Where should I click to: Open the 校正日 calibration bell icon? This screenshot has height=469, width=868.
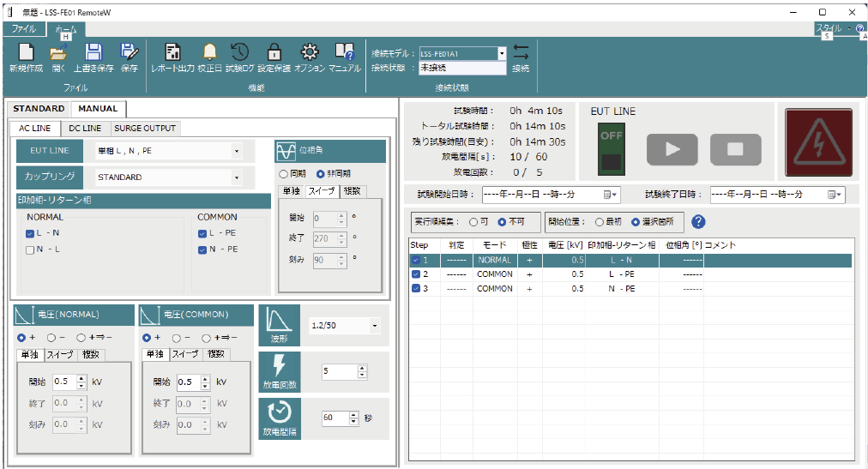pyautogui.click(x=209, y=53)
